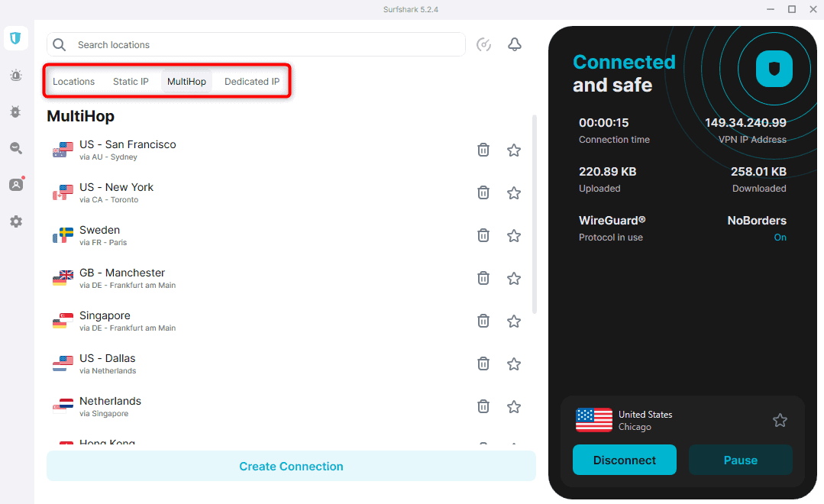Click the magnifier icon in search box
The image size is (824, 504).
[x=60, y=44]
